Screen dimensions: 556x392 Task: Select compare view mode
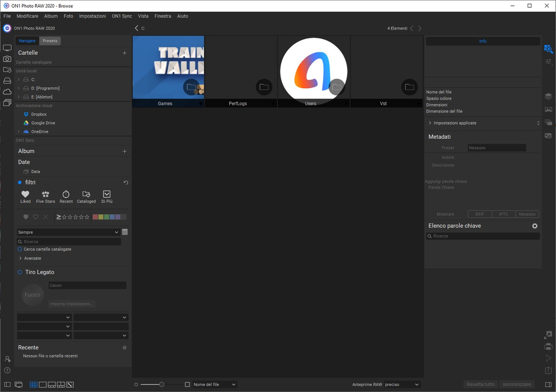click(x=61, y=385)
